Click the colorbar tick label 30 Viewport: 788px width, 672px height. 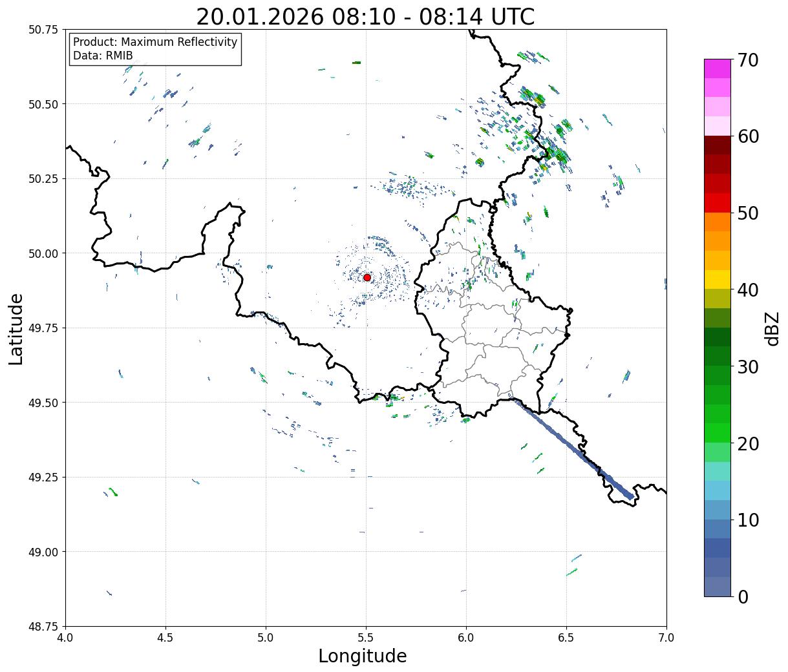(748, 367)
